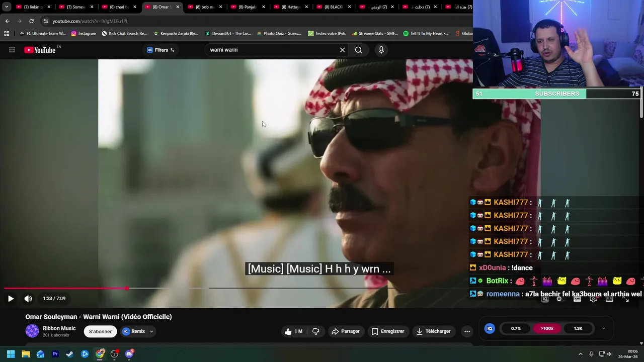Switch to the 'Panjabi' tab
This screenshot has width=644, height=362.
point(247,7)
